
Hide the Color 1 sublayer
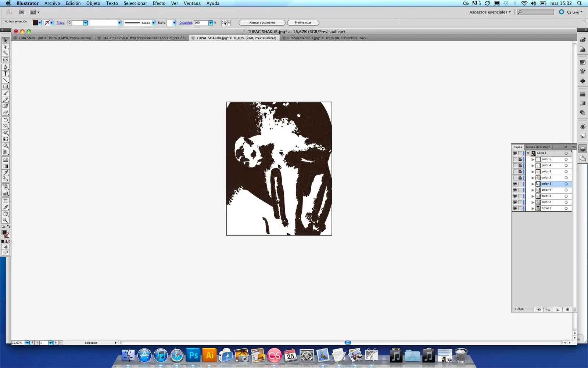click(x=515, y=208)
